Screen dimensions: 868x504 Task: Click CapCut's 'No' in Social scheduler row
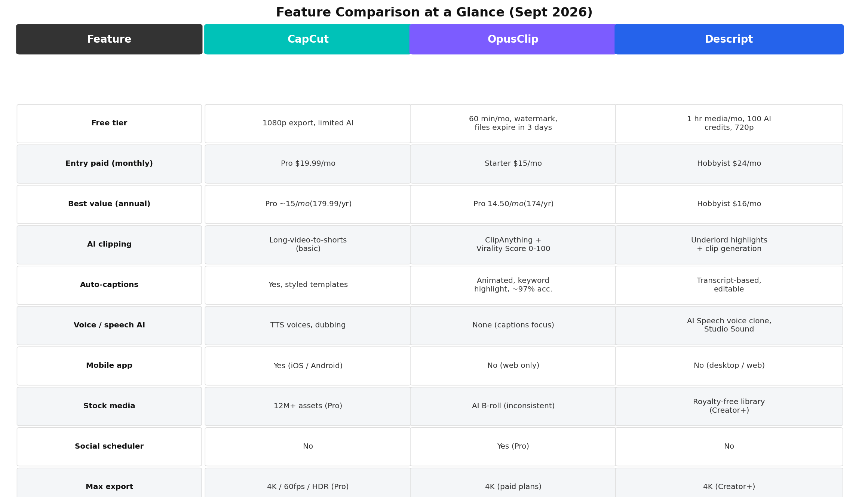point(308,447)
